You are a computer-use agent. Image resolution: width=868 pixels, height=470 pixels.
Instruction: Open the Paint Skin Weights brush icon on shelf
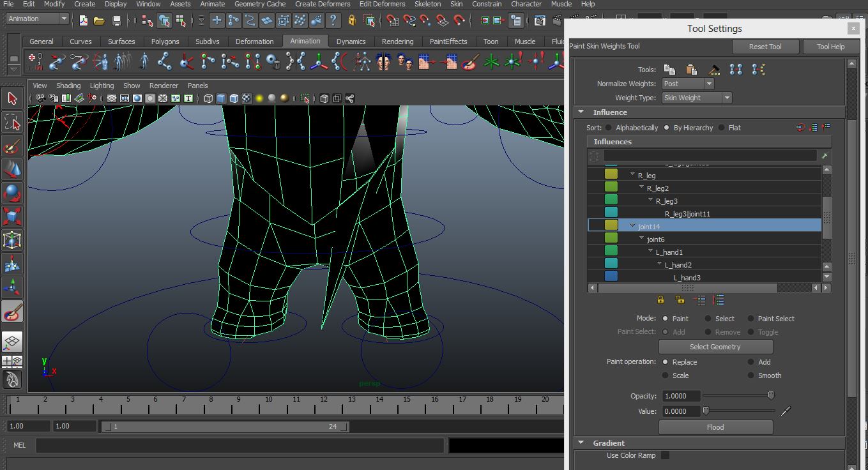[468, 62]
